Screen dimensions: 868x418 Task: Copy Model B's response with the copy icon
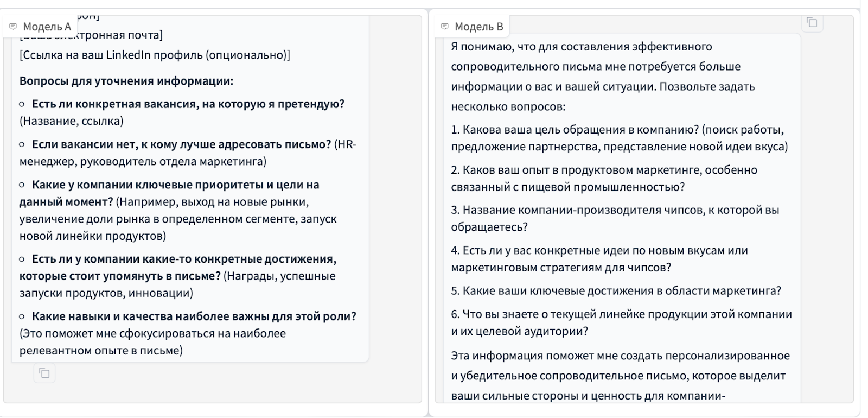(812, 22)
